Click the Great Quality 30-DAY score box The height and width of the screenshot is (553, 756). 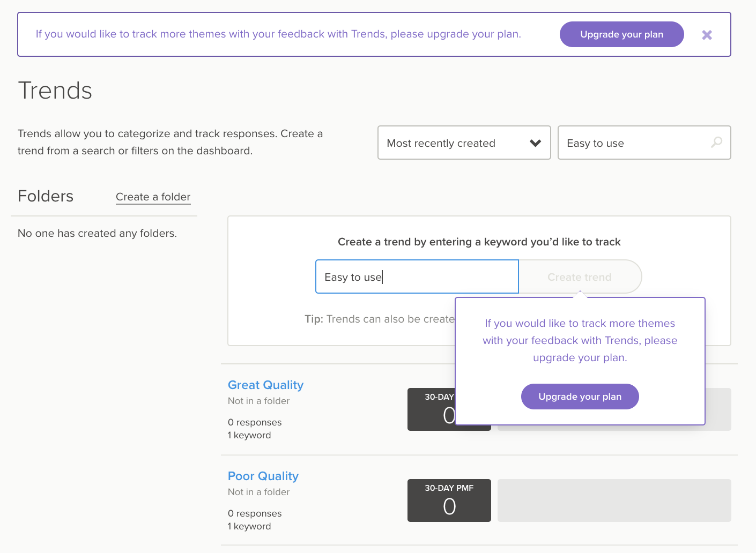click(431, 410)
